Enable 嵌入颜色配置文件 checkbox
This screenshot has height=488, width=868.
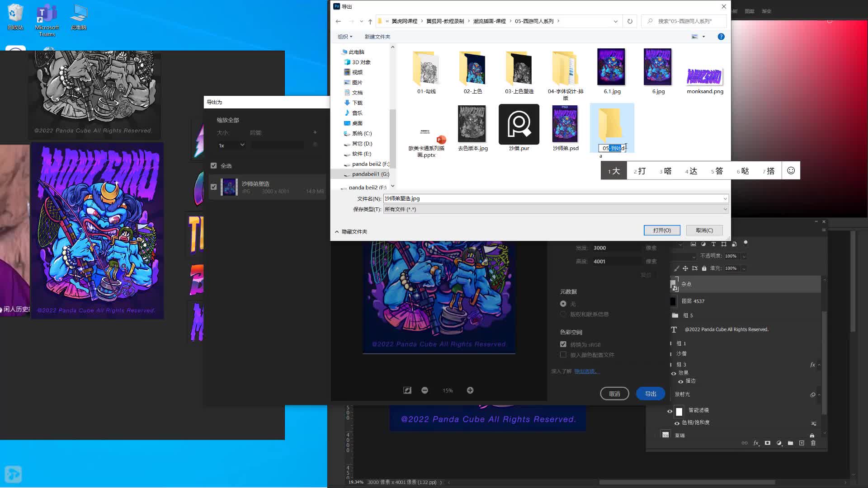[563, 355]
